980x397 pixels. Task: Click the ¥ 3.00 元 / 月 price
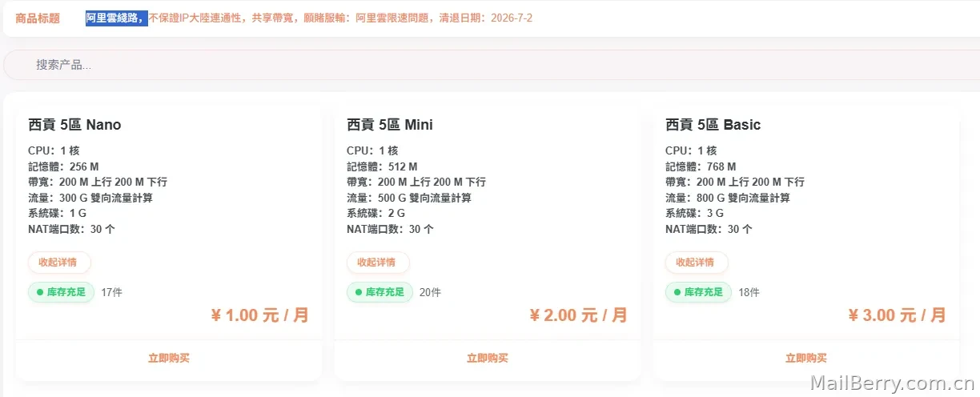point(897,315)
